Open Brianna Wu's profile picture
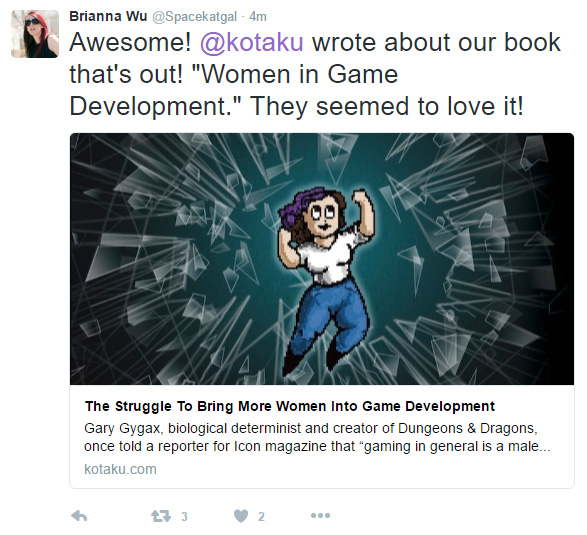This screenshot has width=587, height=535. pyautogui.click(x=35, y=34)
